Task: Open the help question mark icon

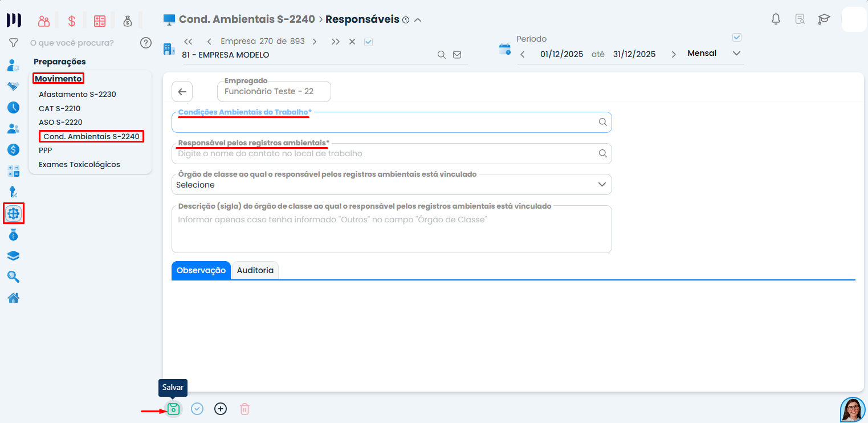Action: click(x=146, y=43)
